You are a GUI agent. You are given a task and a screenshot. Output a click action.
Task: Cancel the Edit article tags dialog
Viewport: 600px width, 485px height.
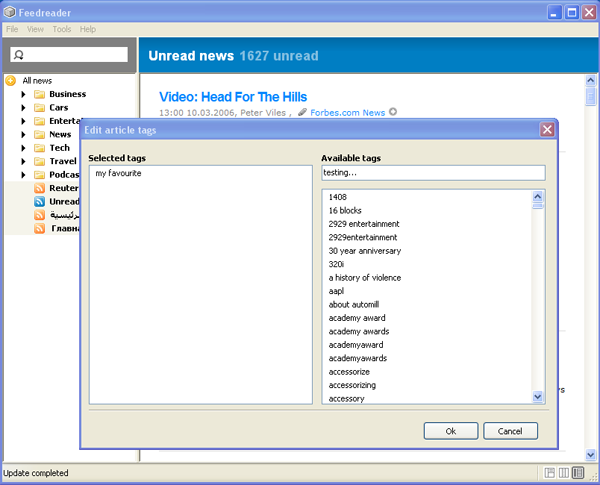click(510, 431)
